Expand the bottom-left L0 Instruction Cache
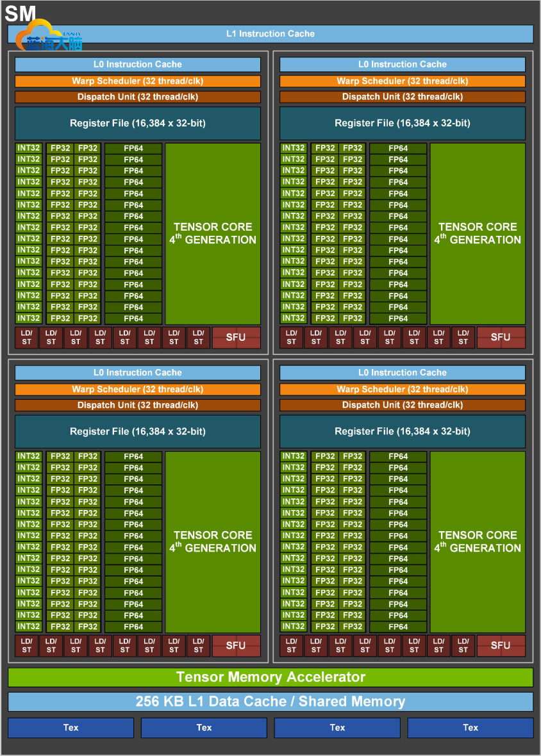The image size is (541, 756). click(x=137, y=372)
